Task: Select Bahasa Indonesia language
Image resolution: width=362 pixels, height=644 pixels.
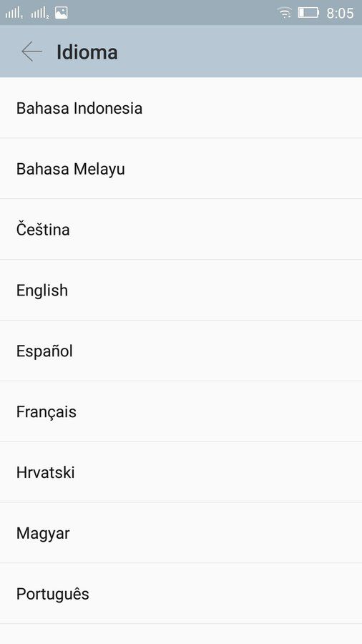Action: click(181, 108)
